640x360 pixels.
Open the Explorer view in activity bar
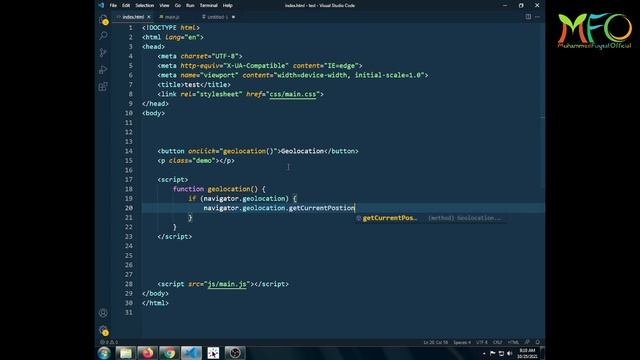pyautogui.click(x=103, y=19)
